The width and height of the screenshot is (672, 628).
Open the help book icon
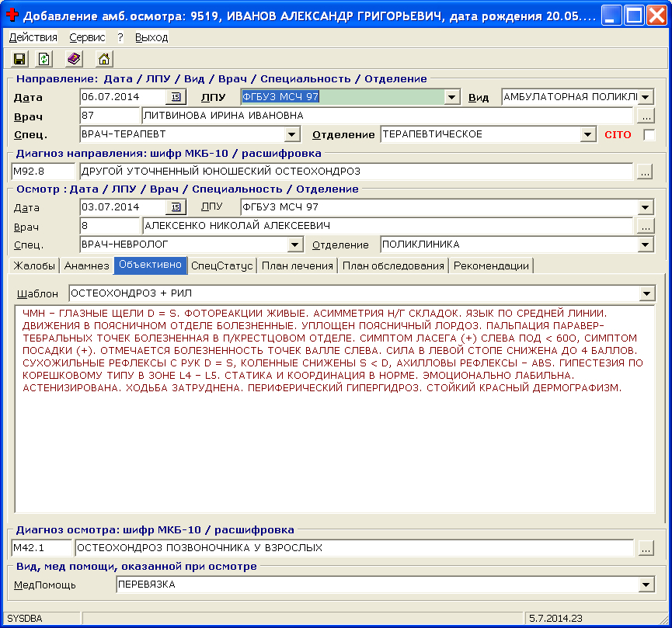point(74,59)
